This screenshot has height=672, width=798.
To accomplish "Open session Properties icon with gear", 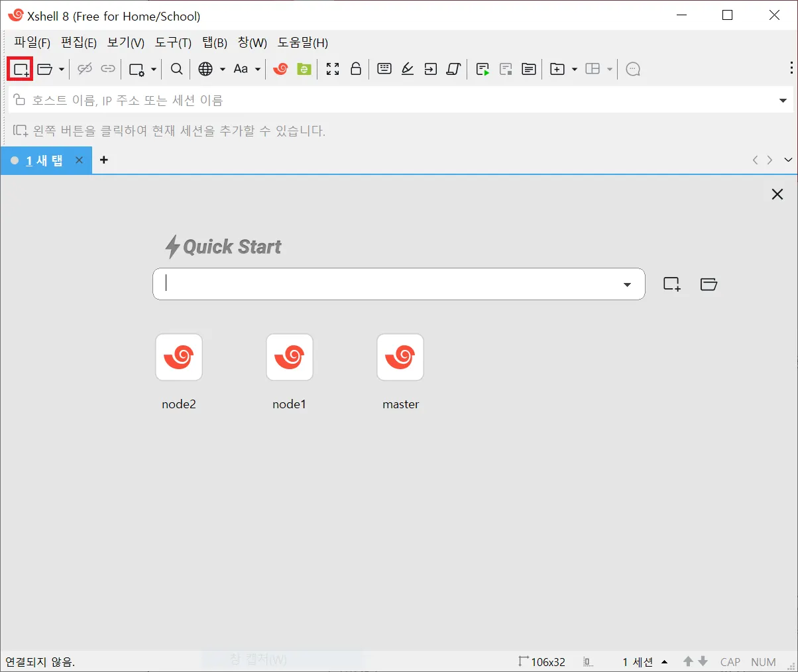I will [137, 69].
